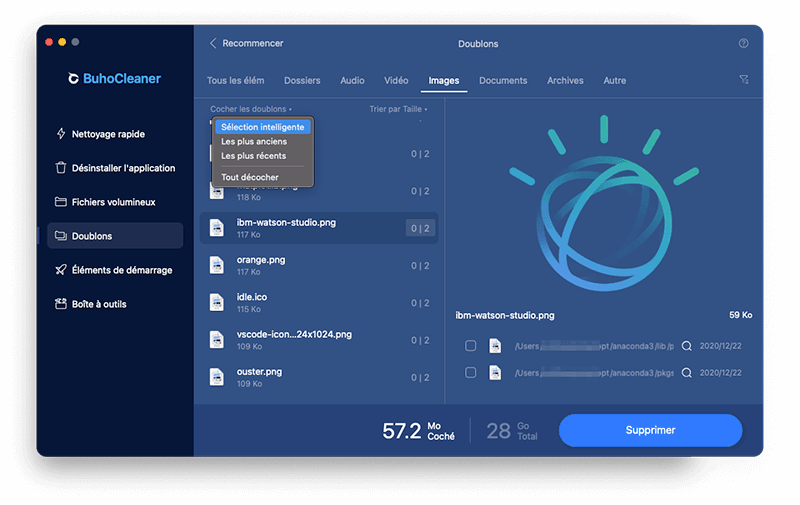800x505 pixels.
Task: Click the 0 | 2 counter on orange.png row
Action: pos(420,266)
